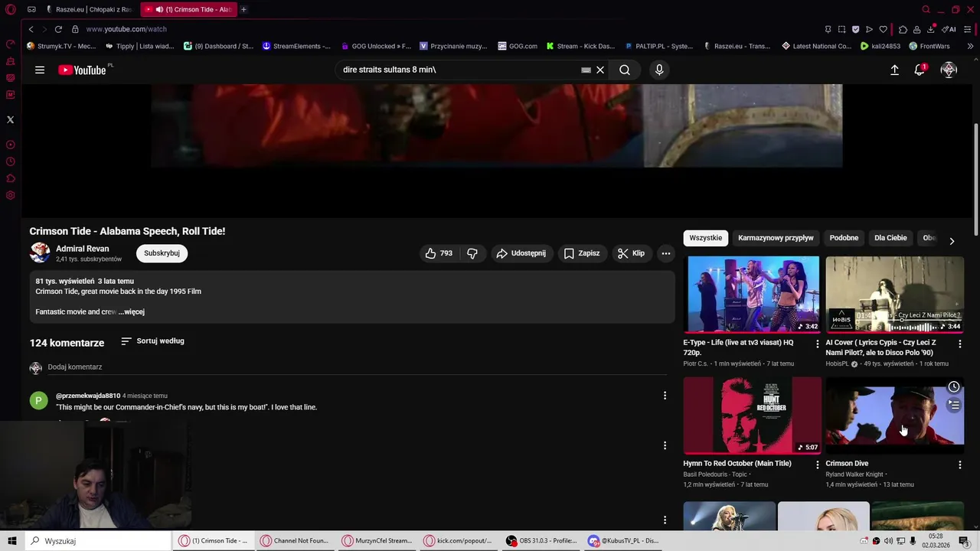Subscribe to Admiral Revan with Subskrybuj

[x=162, y=253]
